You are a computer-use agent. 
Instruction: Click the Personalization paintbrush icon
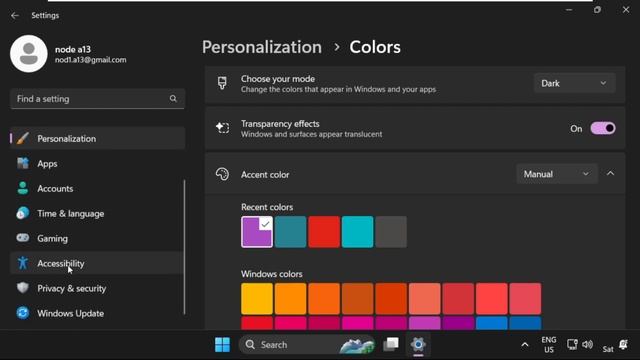point(23,138)
